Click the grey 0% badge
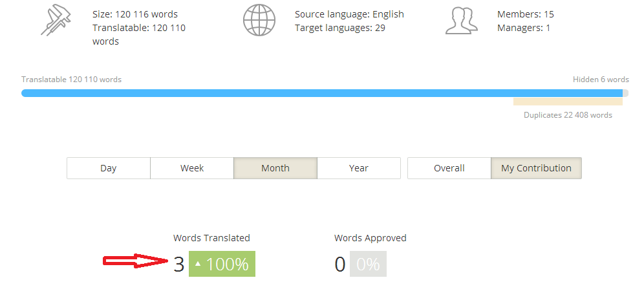 tap(368, 264)
